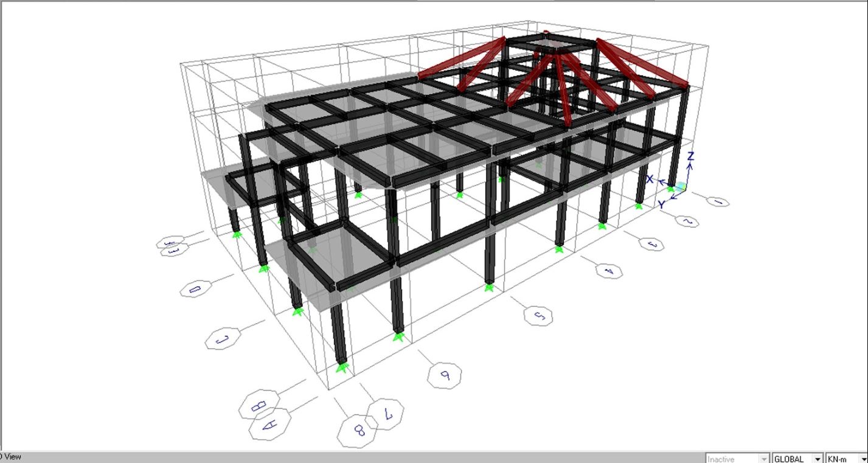Pick grid bubble labeled 4
868x463 pixels.
pyautogui.click(x=607, y=271)
